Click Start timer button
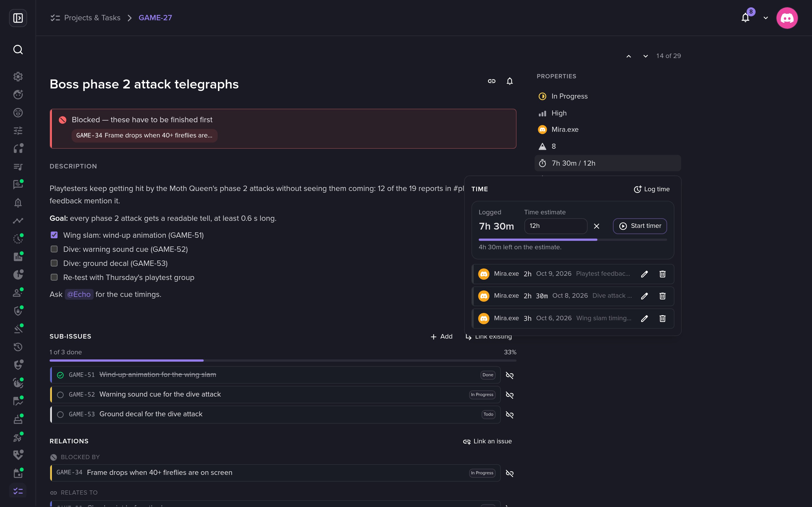Viewport: 812px width, 507px height. point(640,226)
